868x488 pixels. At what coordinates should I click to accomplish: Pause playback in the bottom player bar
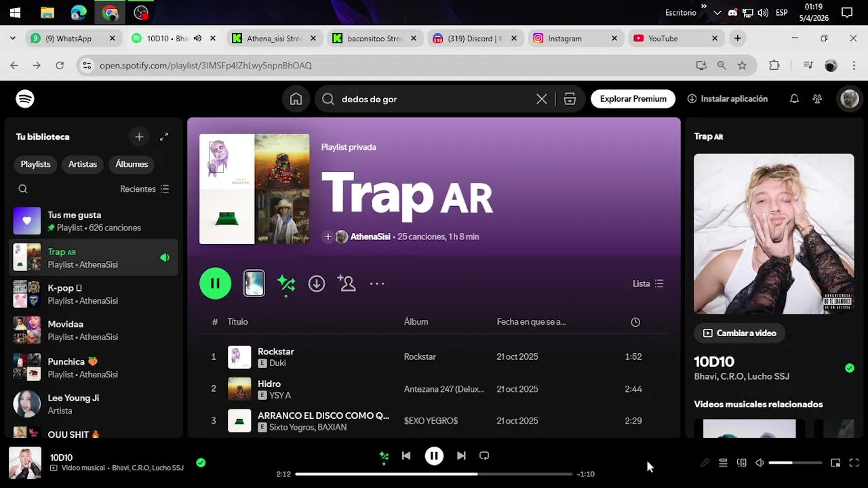click(x=434, y=456)
